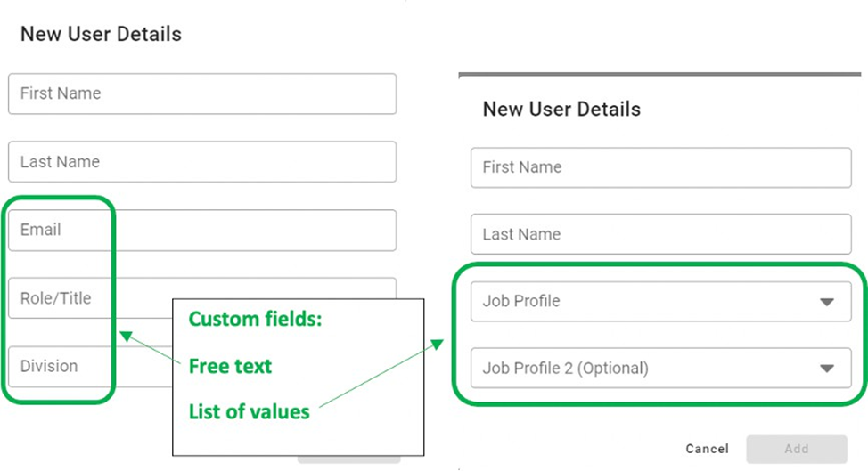This screenshot has width=868, height=471.
Task: Click New User Details heading above Email form
Action: pyautogui.click(x=101, y=34)
